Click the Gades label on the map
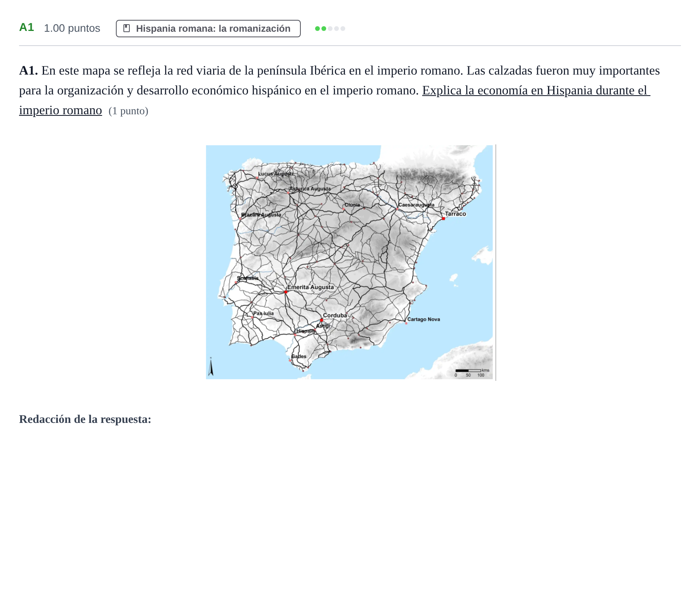The height and width of the screenshot is (603, 700). point(299,356)
